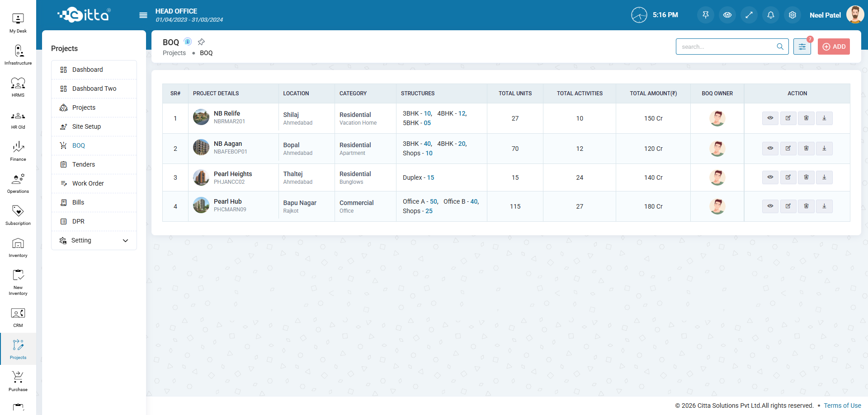The width and height of the screenshot is (868, 415).
Task: Open Tenders in the Projects menu
Action: 84,164
